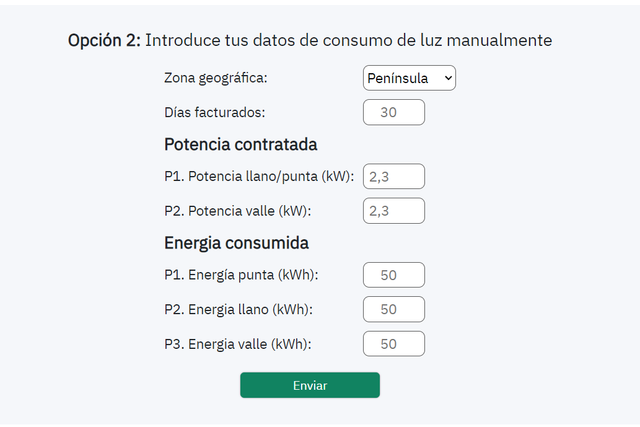
Task: Click the P1. Energía punta (kWh) label
Action: (x=241, y=275)
